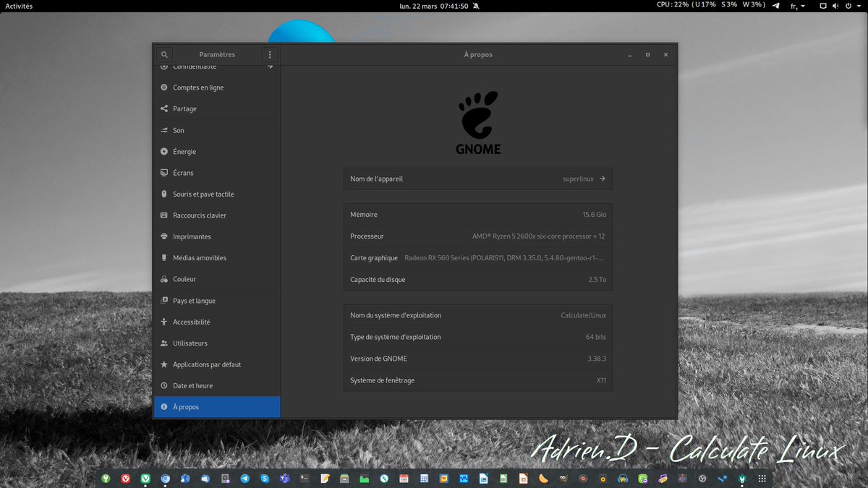Open Microsoft Teams from the dock
Screen dimensions: 868x488
point(284,479)
